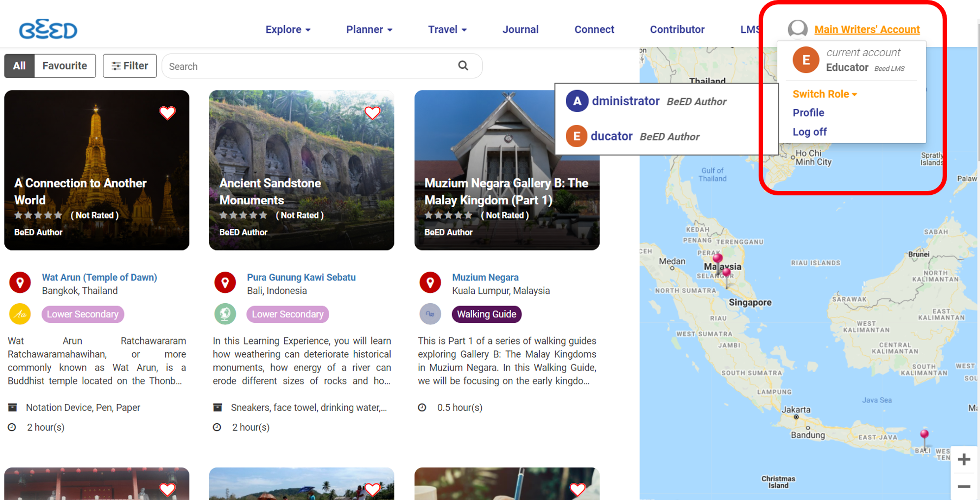Click the materials box icon beside Notation Device
This screenshot has width=980, height=500.
(x=13, y=407)
